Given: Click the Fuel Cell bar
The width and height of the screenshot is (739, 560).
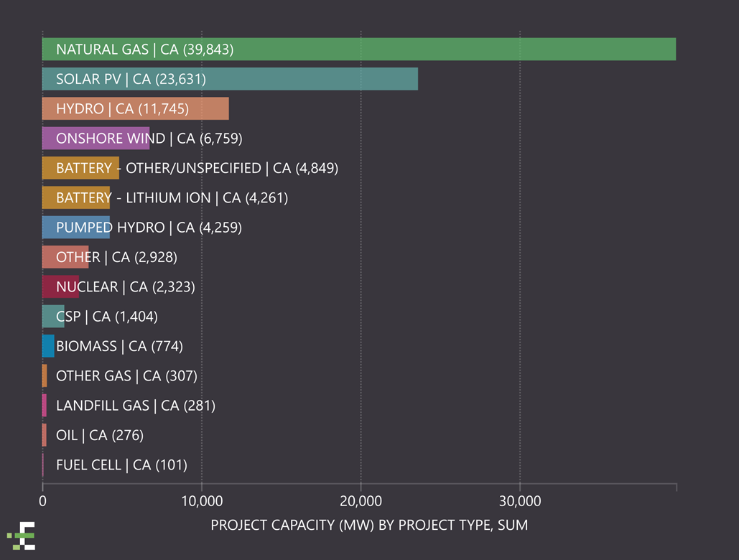Looking at the screenshot, I should tap(44, 465).
